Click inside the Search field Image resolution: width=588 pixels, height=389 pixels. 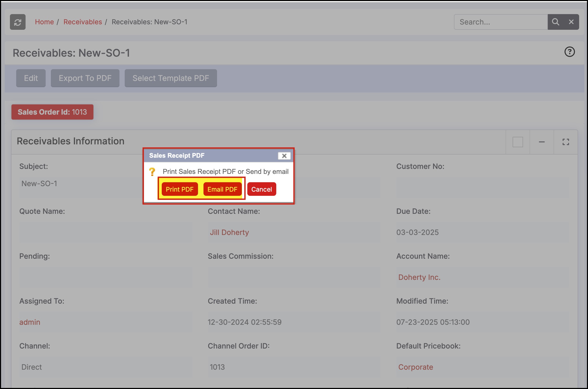[x=501, y=22]
